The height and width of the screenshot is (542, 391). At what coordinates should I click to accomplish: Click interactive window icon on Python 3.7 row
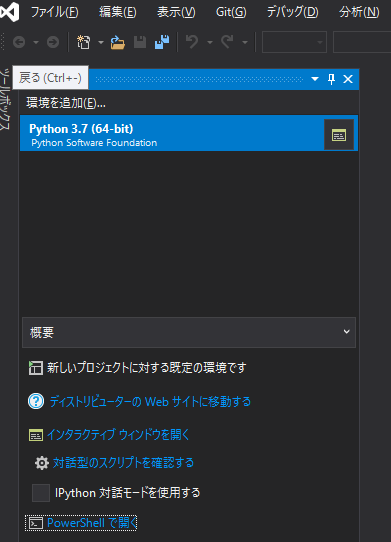coord(339,135)
